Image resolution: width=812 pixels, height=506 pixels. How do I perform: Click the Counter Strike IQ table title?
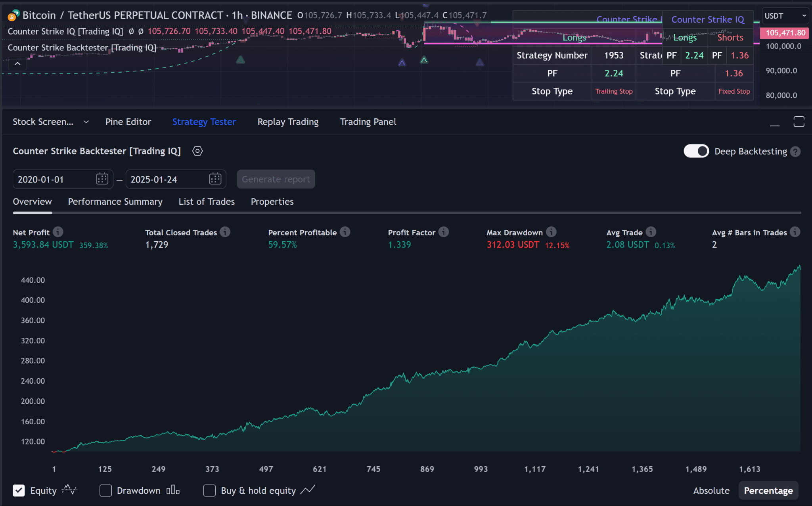708,19
